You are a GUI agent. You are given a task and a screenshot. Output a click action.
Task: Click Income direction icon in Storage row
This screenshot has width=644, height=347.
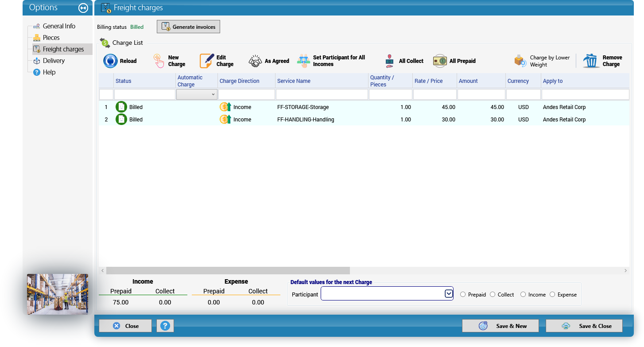[x=225, y=107]
